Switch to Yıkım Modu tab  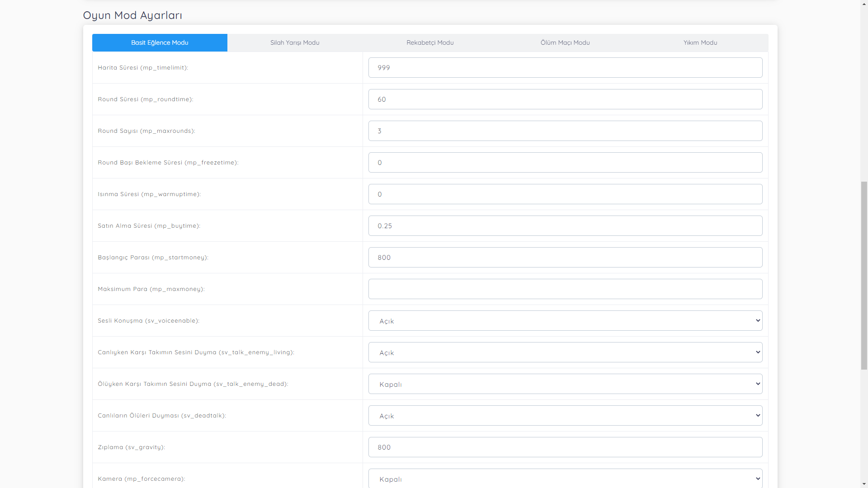pos(700,42)
